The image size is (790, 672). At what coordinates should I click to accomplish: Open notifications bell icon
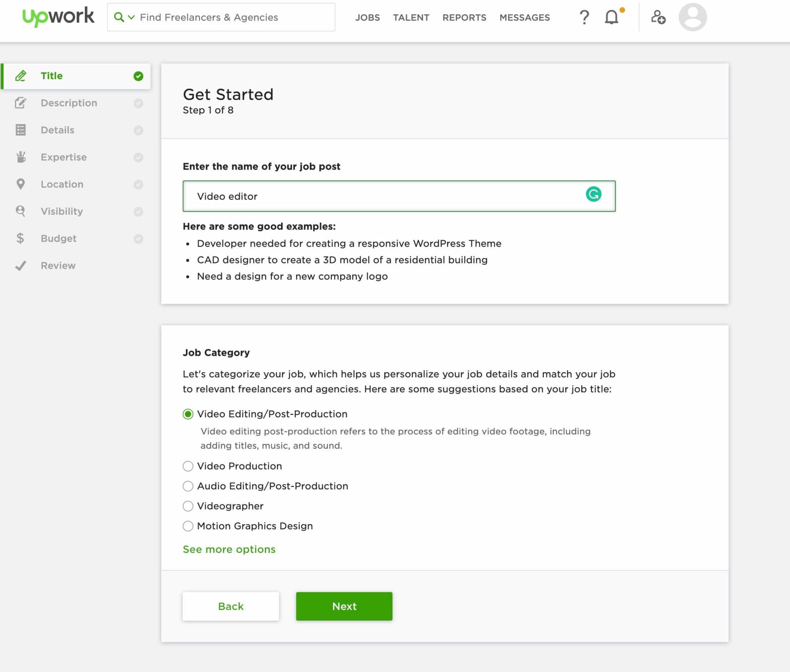coord(612,17)
